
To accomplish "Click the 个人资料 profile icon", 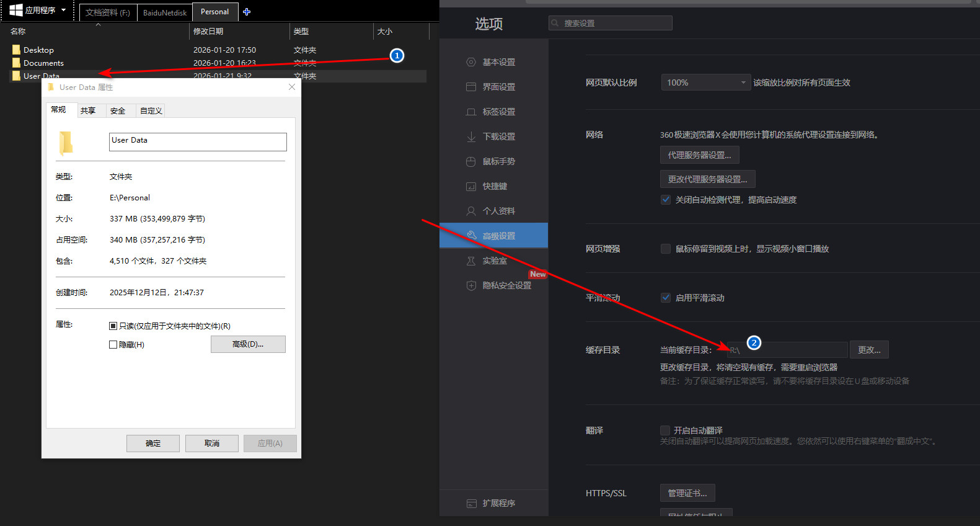I will tap(471, 211).
